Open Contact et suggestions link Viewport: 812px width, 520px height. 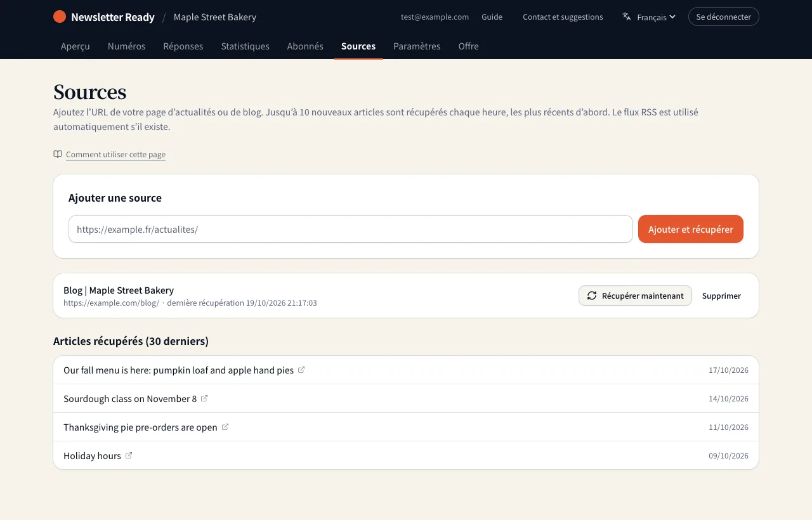(563, 17)
